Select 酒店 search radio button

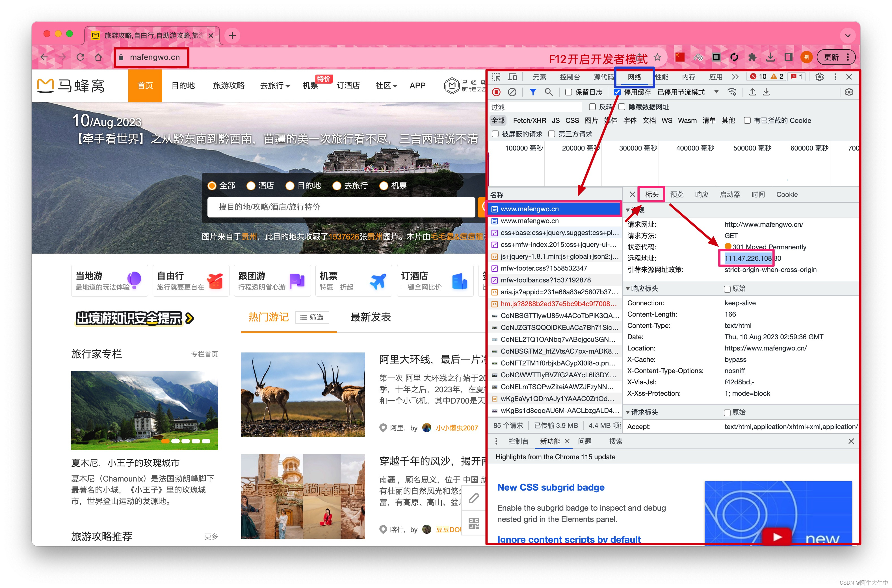(x=251, y=186)
